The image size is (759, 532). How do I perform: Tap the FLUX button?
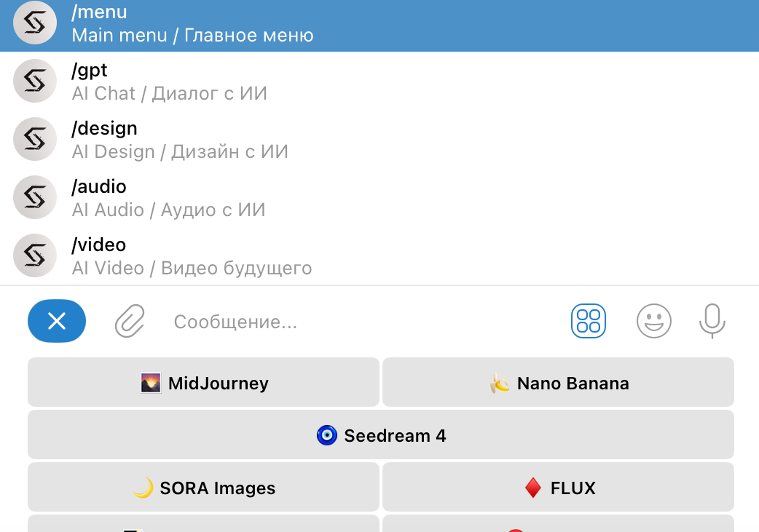(x=558, y=488)
